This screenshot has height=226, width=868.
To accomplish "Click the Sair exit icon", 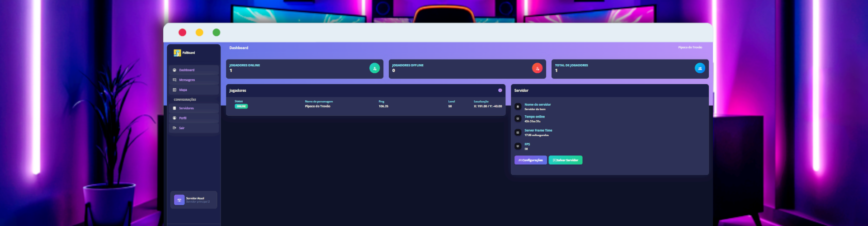I will coord(175,128).
